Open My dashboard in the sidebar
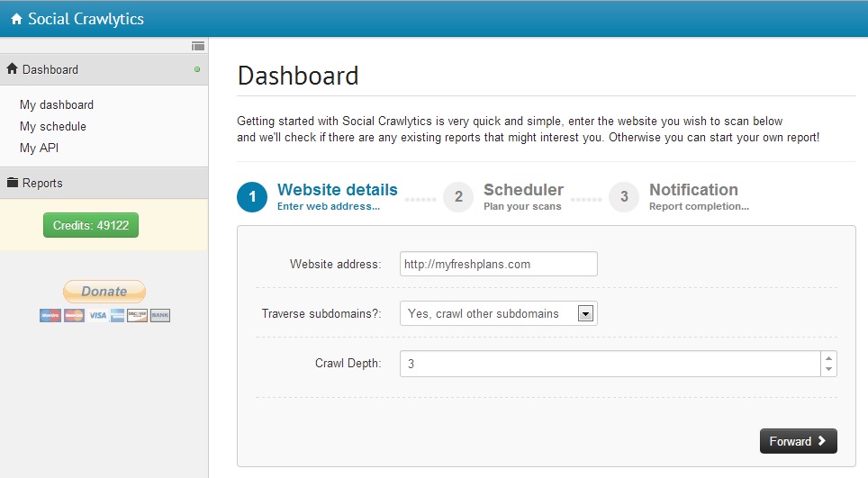The image size is (868, 478). (57, 104)
